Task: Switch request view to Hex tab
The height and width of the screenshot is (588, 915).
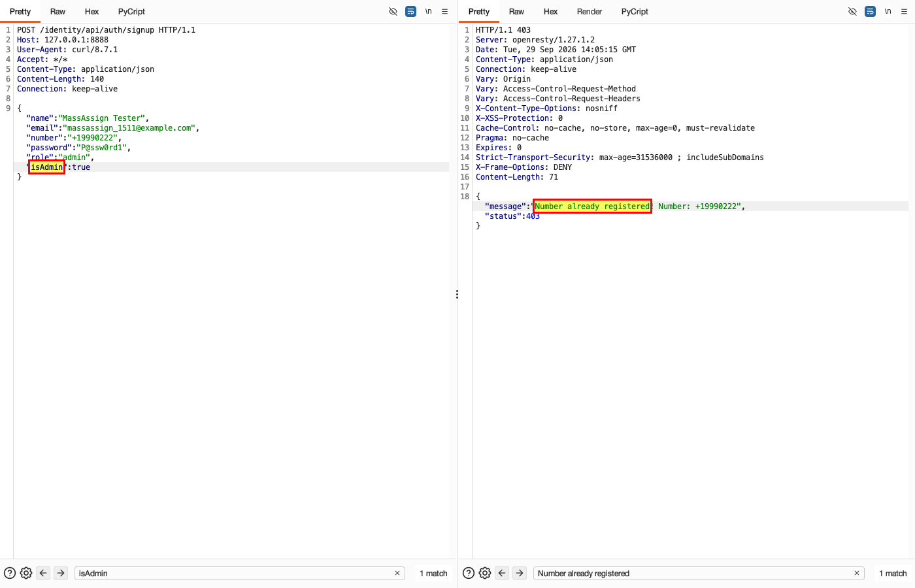Action: point(91,11)
